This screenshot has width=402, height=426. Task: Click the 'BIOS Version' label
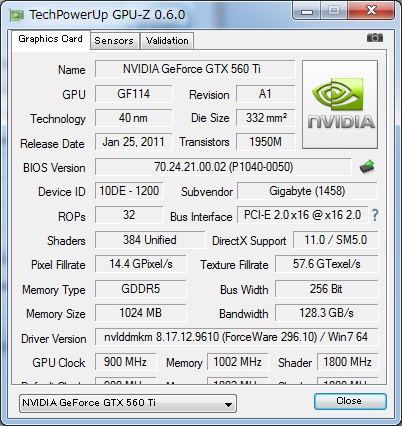(54, 168)
